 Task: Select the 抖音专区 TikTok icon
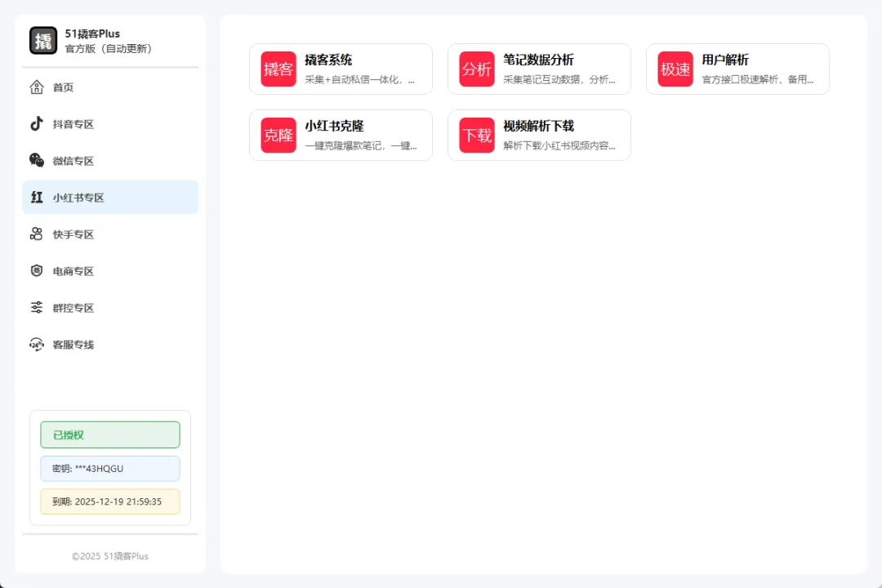click(36, 123)
